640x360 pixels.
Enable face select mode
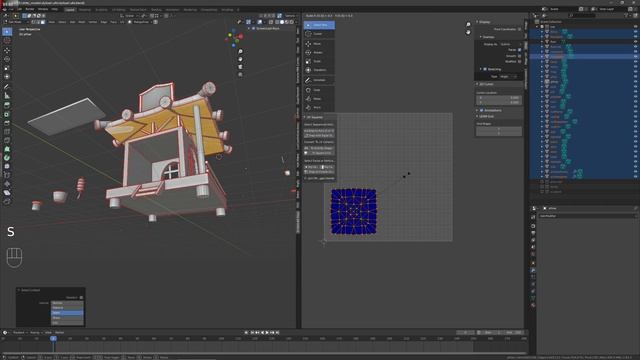pos(43,22)
